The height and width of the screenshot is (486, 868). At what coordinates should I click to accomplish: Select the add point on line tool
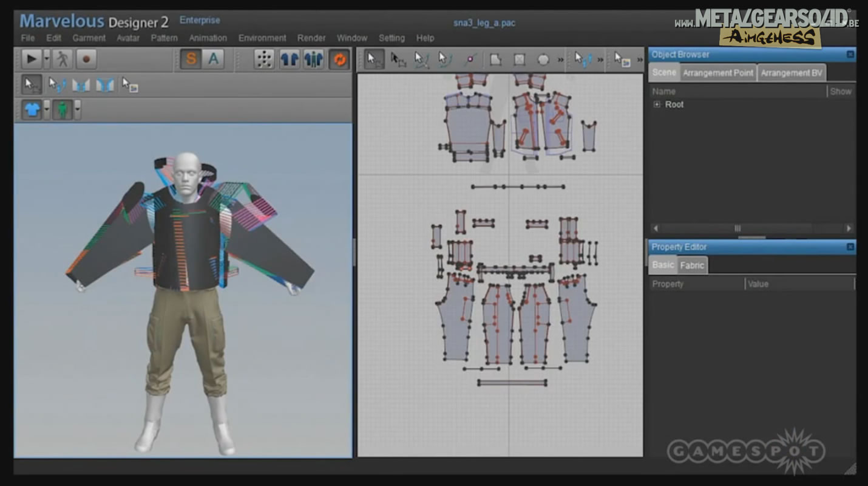470,60
